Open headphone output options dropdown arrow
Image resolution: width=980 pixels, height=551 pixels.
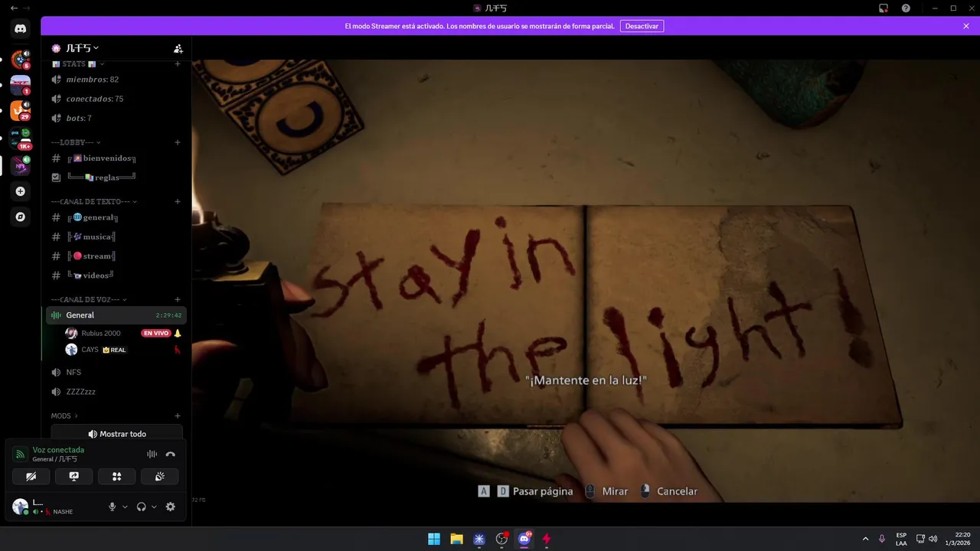click(x=154, y=507)
